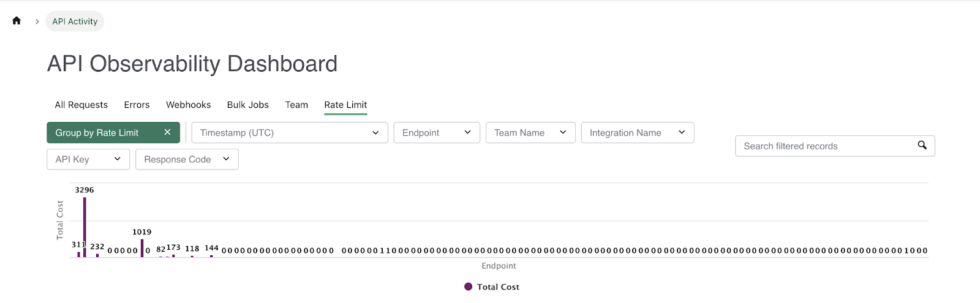Open the Timestamp (UTC) dropdown
980x303 pixels.
tap(289, 133)
